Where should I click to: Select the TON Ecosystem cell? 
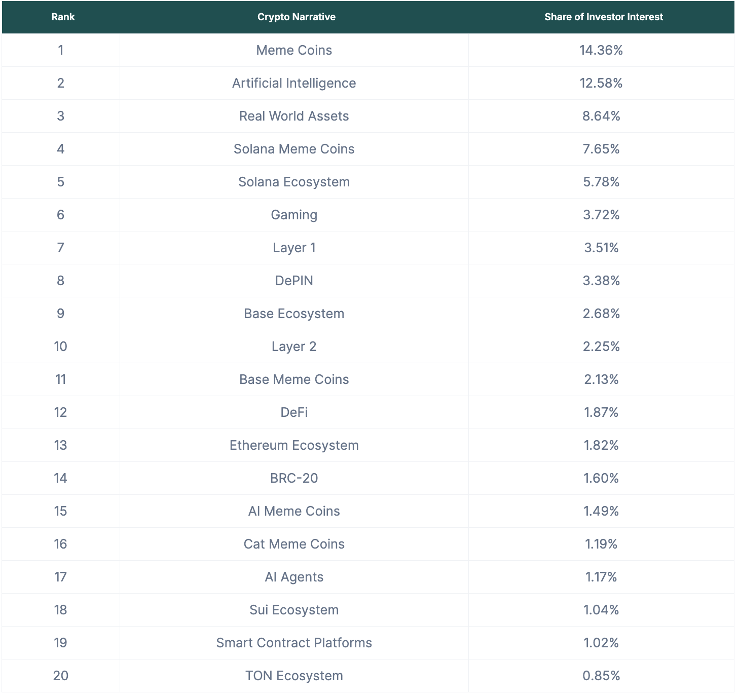294,676
